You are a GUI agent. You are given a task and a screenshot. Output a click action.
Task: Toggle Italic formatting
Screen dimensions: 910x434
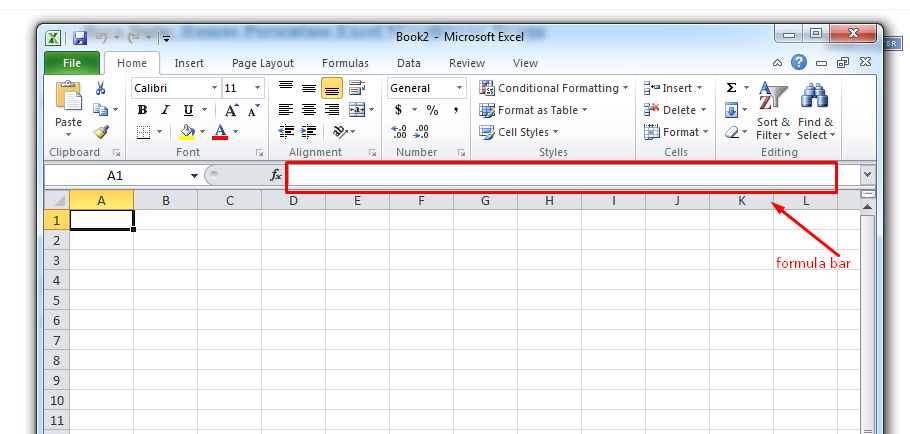coord(165,110)
